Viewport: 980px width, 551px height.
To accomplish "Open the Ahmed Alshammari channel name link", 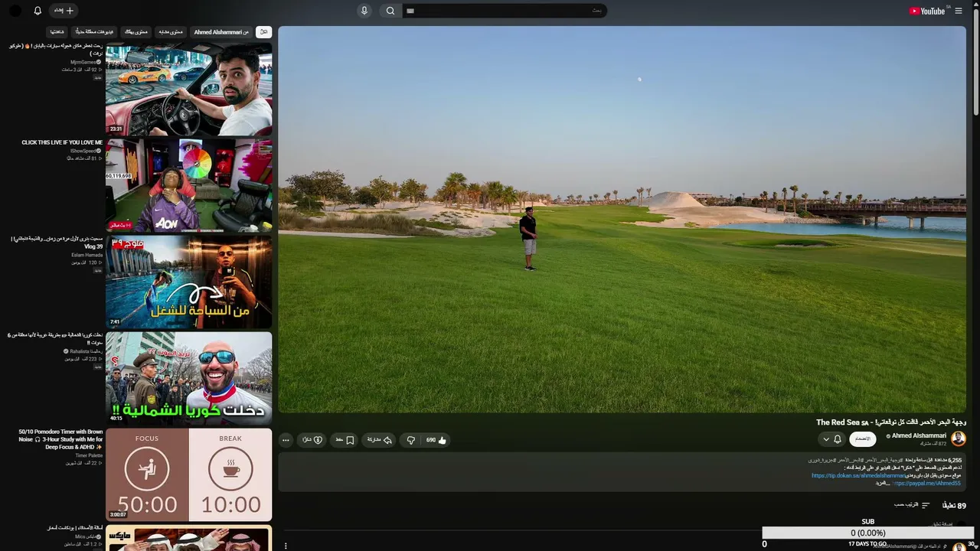I will [x=919, y=436].
